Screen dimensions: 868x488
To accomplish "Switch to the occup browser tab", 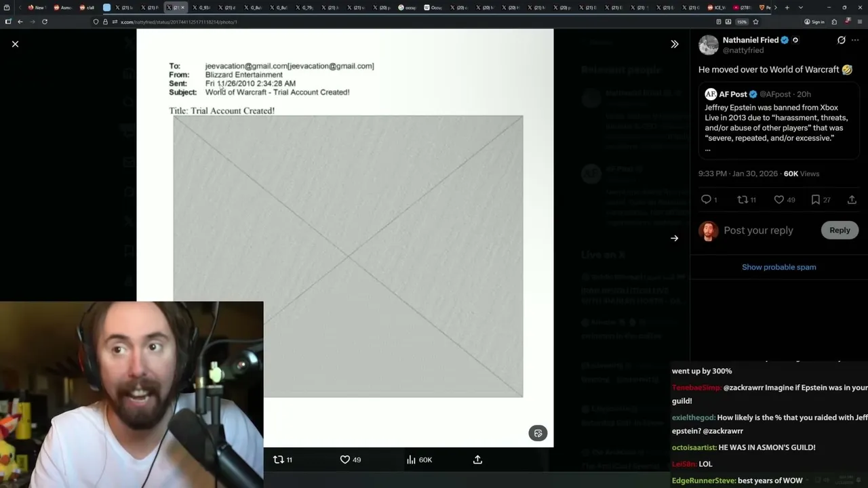I will [408, 7].
